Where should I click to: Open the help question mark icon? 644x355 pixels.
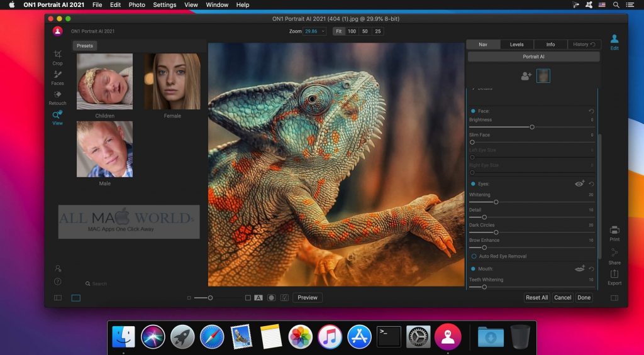[x=58, y=281]
